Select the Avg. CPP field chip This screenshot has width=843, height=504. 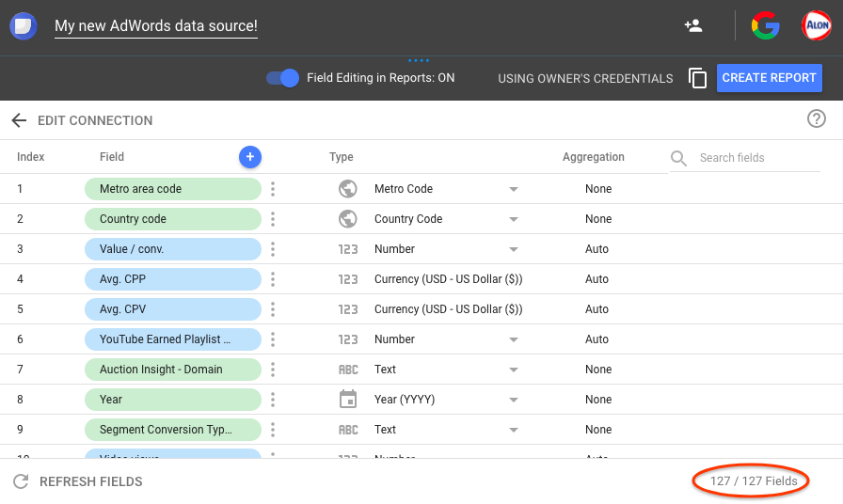(x=173, y=279)
